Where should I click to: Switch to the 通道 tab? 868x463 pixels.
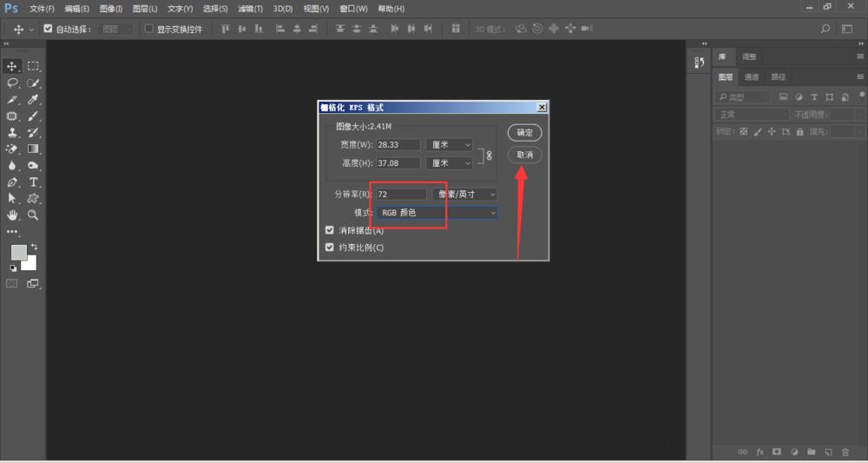[x=751, y=77]
